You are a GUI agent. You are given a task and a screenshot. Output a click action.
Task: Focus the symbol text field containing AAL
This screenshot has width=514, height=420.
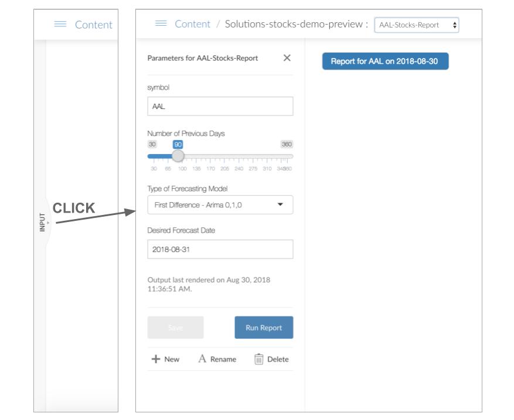(x=220, y=107)
